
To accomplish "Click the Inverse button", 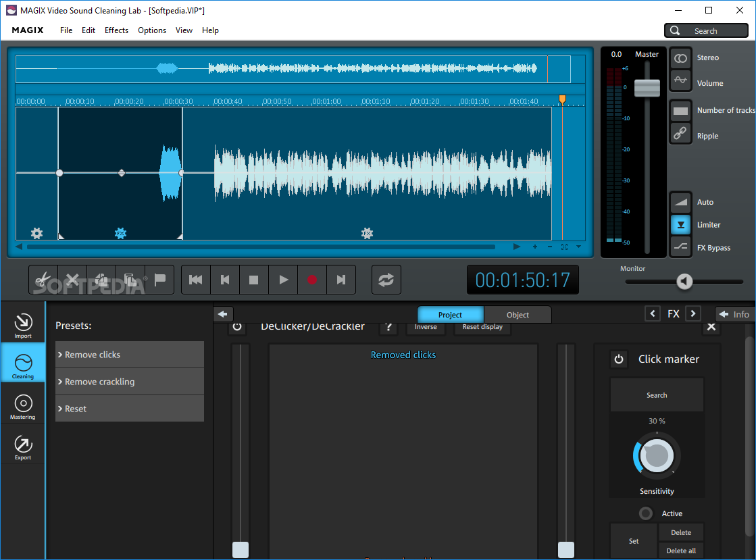I will [426, 327].
